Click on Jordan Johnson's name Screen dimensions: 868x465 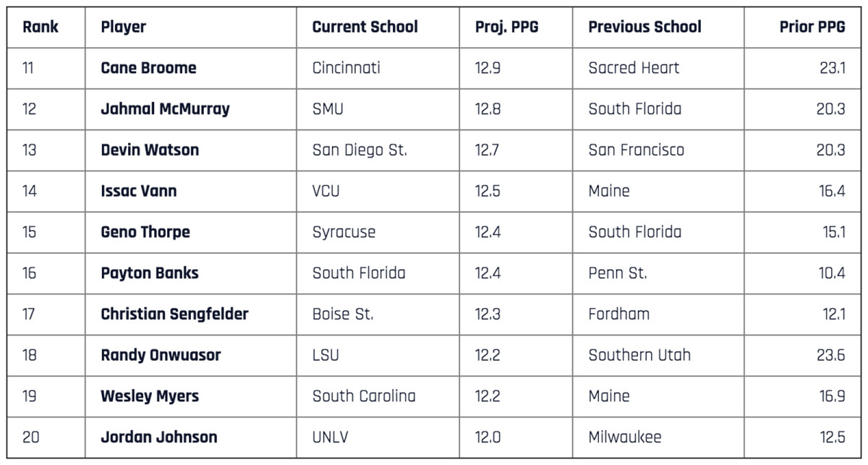pyautogui.click(x=159, y=437)
